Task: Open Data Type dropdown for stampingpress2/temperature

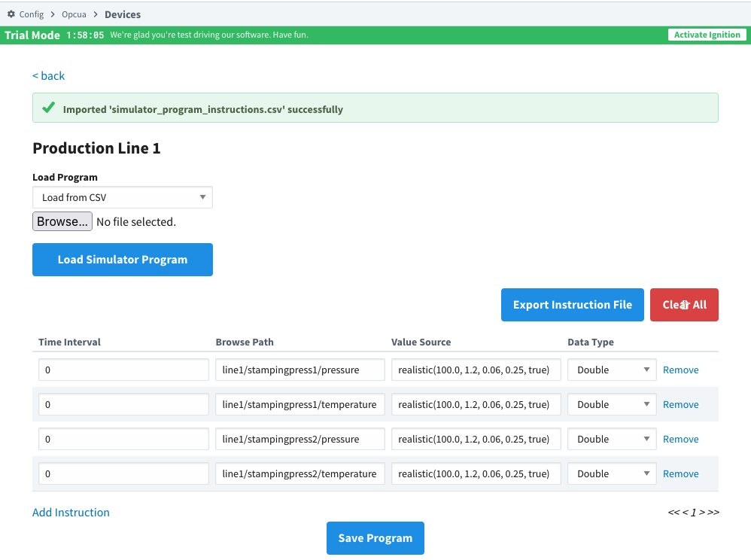Action: (x=612, y=473)
